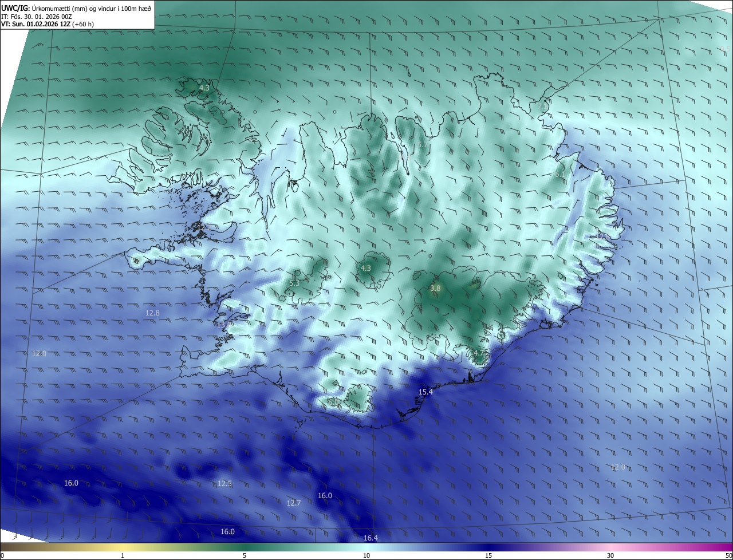
Task: Select the 6.1 value in the east
Action: [x=559, y=175]
